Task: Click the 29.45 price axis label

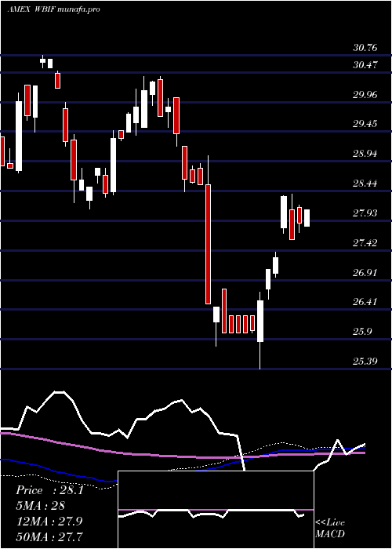Action: click(365, 124)
